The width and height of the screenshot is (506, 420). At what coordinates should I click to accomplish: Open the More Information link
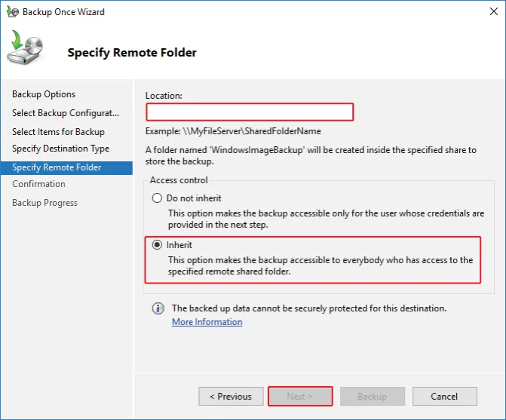coord(207,322)
